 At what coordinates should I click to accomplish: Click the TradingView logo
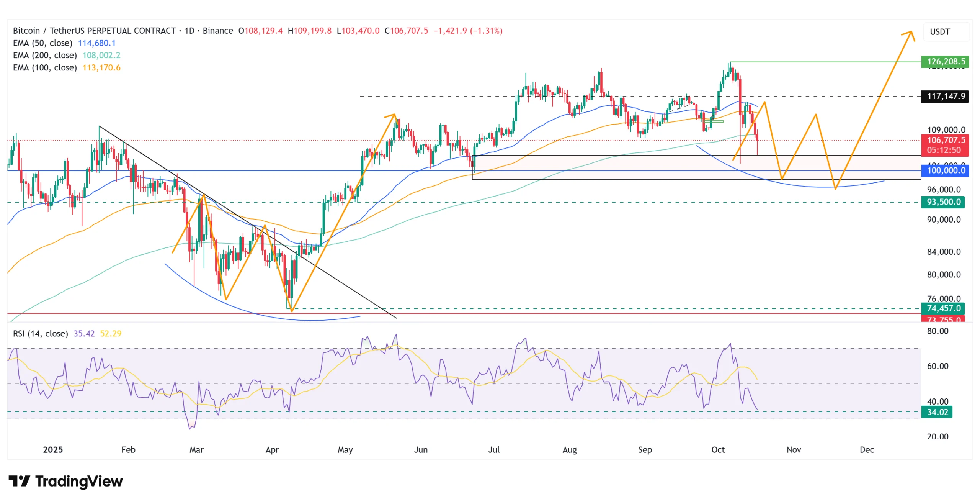[65, 481]
